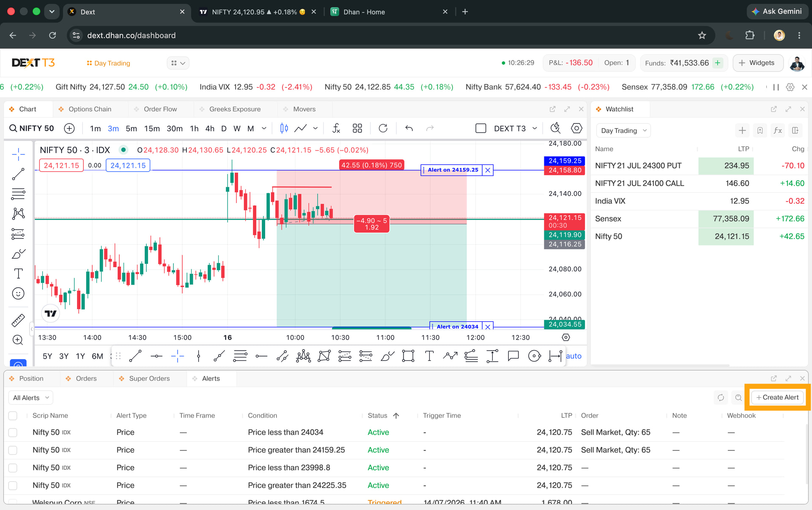Open the DEXT T3 template dropdown

pyautogui.click(x=535, y=128)
